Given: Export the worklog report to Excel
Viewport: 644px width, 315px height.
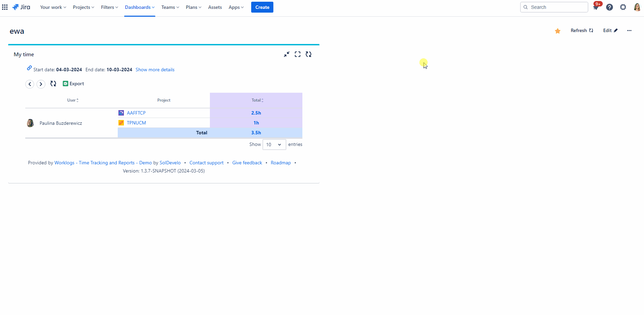Looking at the screenshot, I should pyautogui.click(x=73, y=84).
